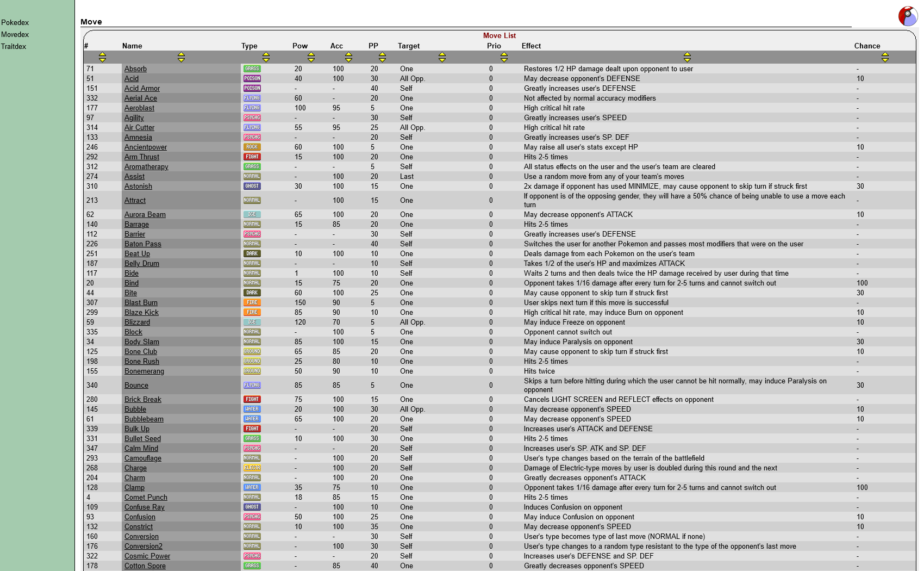The width and height of the screenshot is (924, 571).
Task: Sort Prio column descending using down arrow
Action: [504, 60]
